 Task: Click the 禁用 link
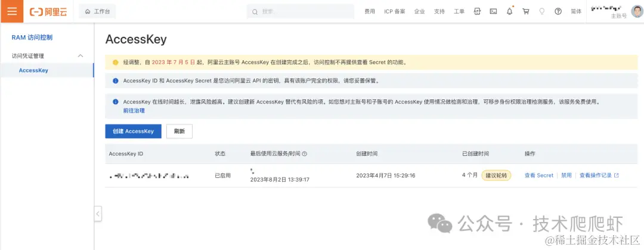(x=566, y=176)
